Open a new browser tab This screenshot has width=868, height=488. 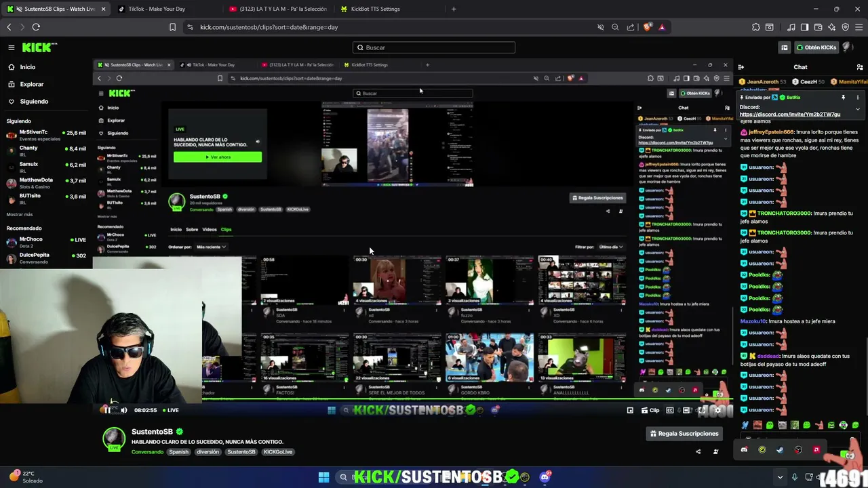point(454,9)
